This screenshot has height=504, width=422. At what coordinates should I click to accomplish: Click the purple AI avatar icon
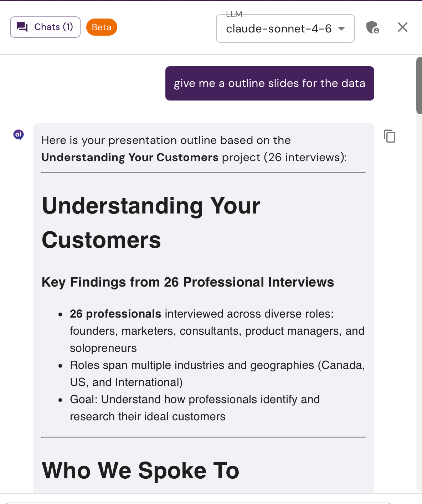click(19, 135)
